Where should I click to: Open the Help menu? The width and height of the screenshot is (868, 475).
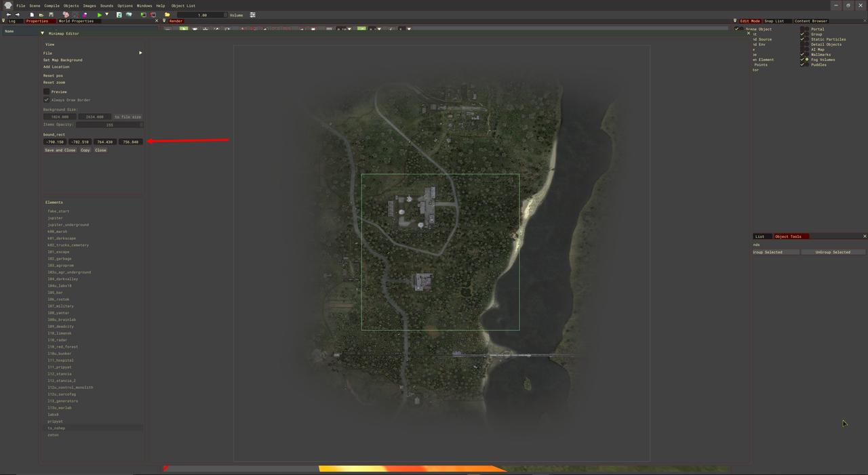coord(161,5)
